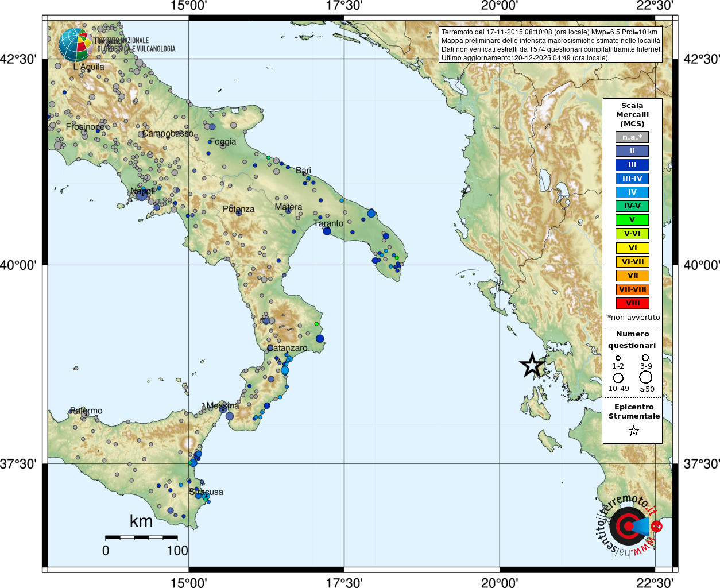Viewport: 720px width, 588px height.
Task: Click the Palermo city label
Action: coord(86,411)
